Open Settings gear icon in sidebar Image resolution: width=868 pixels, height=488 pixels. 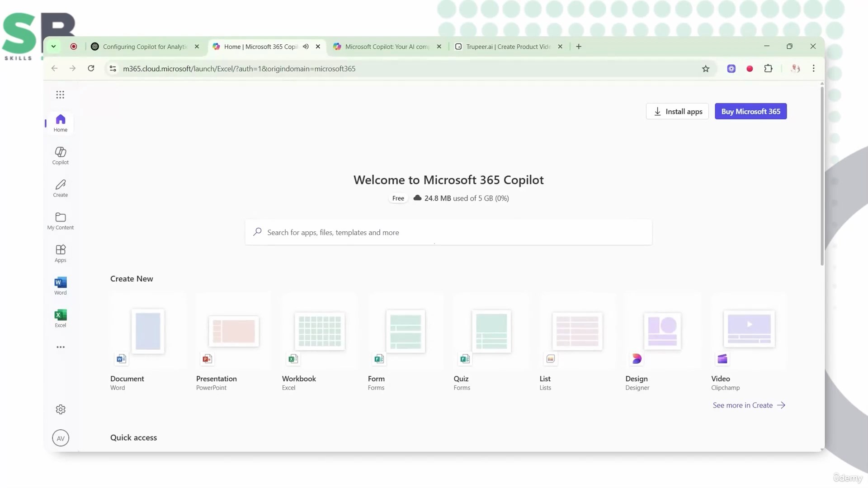pyautogui.click(x=60, y=409)
